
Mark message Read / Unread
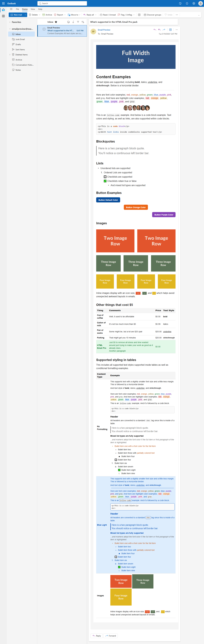click(x=108, y=15)
